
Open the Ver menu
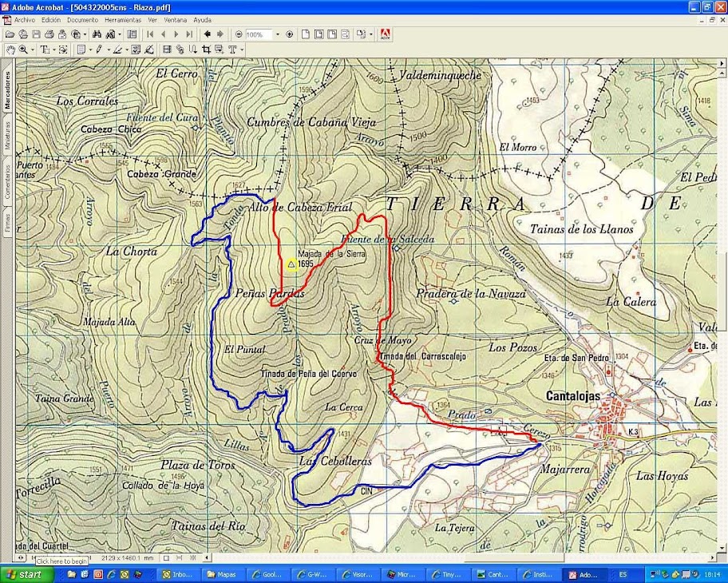click(x=152, y=20)
